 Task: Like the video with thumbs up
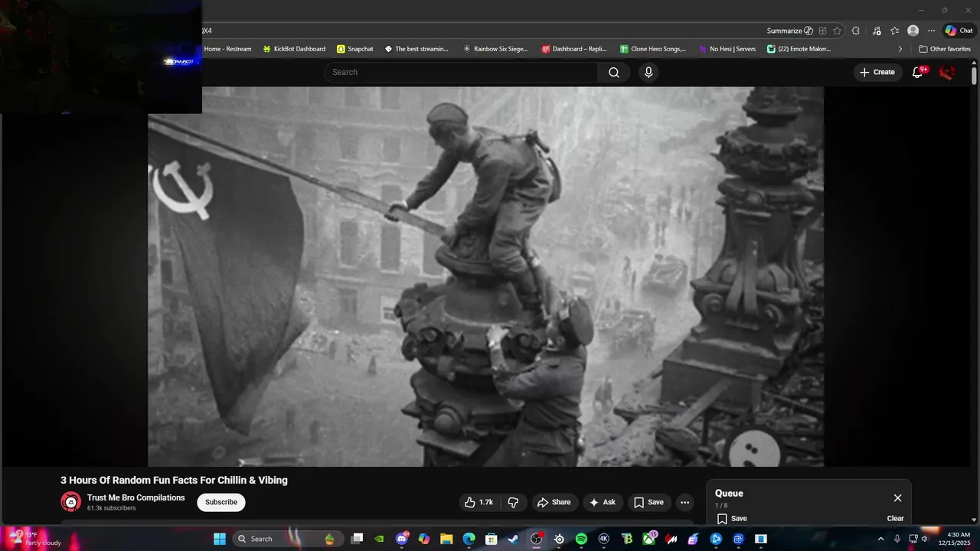click(479, 502)
